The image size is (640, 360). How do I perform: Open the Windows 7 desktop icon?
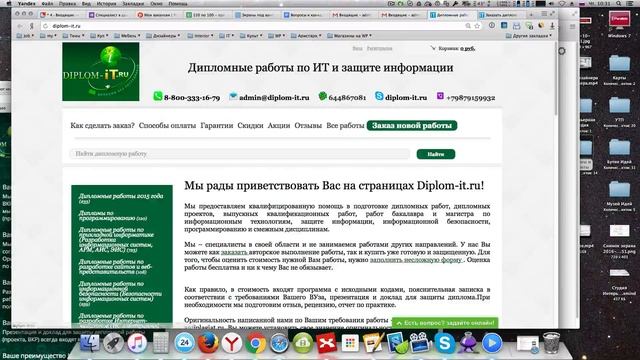coord(619,25)
